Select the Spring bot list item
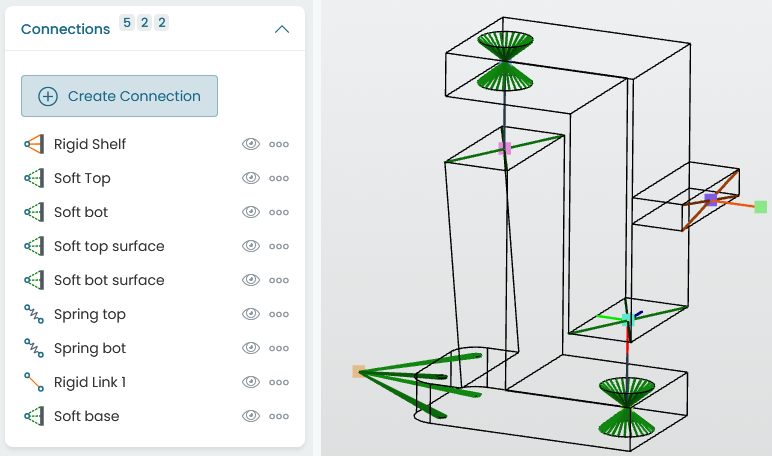Image resolution: width=772 pixels, height=456 pixels. (155, 348)
